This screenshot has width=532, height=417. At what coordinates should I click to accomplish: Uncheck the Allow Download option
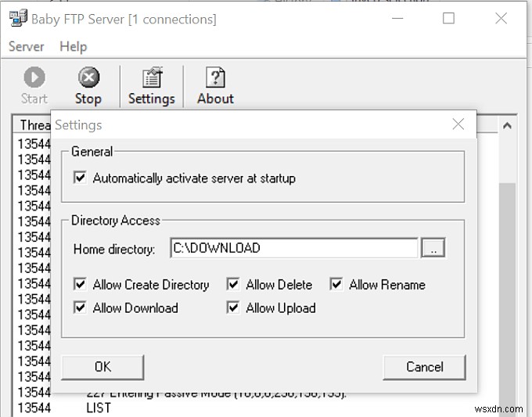point(80,308)
